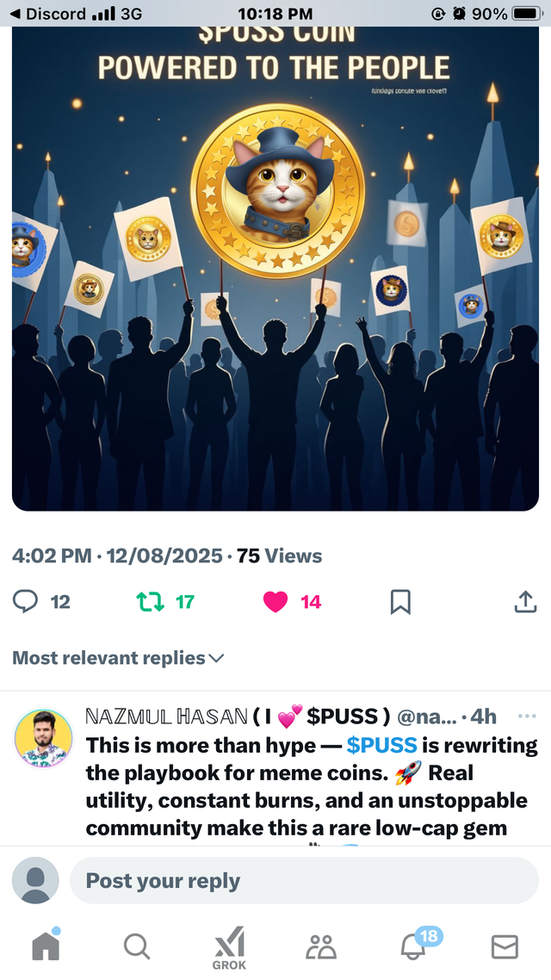Viewport: 551px width, 980px height.
Task: Share the post using the share icon
Action: click(x=525, y=602)
